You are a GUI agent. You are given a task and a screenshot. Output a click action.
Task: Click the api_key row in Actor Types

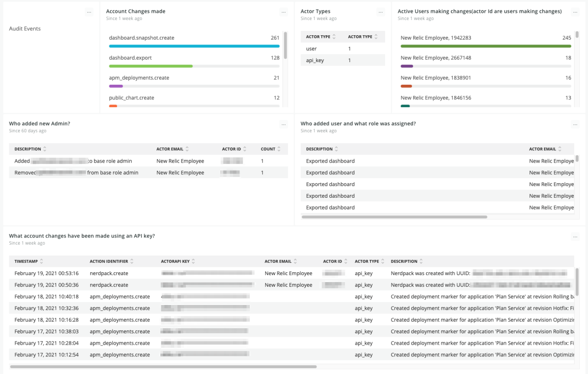click(x=343, y=60)
